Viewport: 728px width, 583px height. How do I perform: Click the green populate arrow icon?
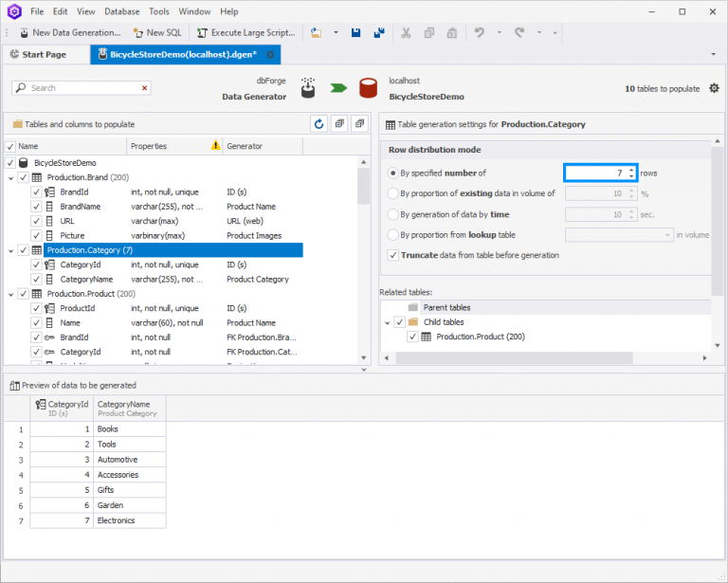click(338, 88)
